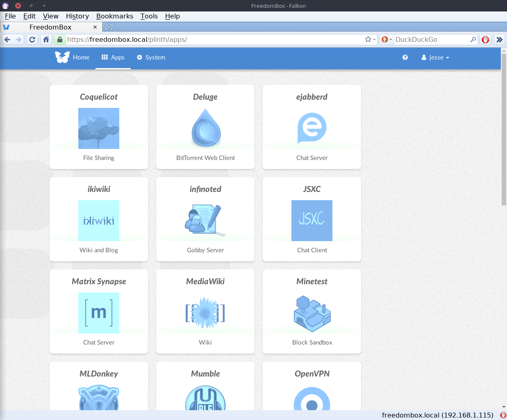Image resolution: width=507 pixels, height=420 pixels.
Task: Open the JSXC logo icon
Action: click(312, 221)
